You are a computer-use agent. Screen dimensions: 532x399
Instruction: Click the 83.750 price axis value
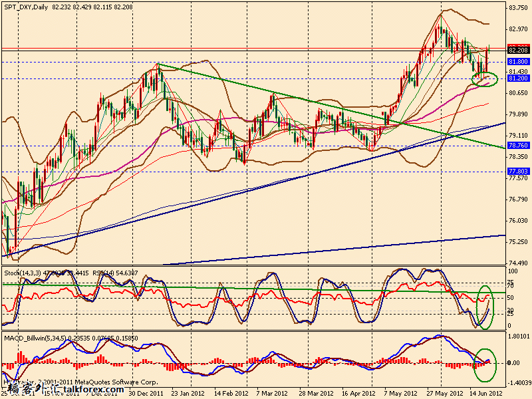pyautogui.click(x=519, y=8)
